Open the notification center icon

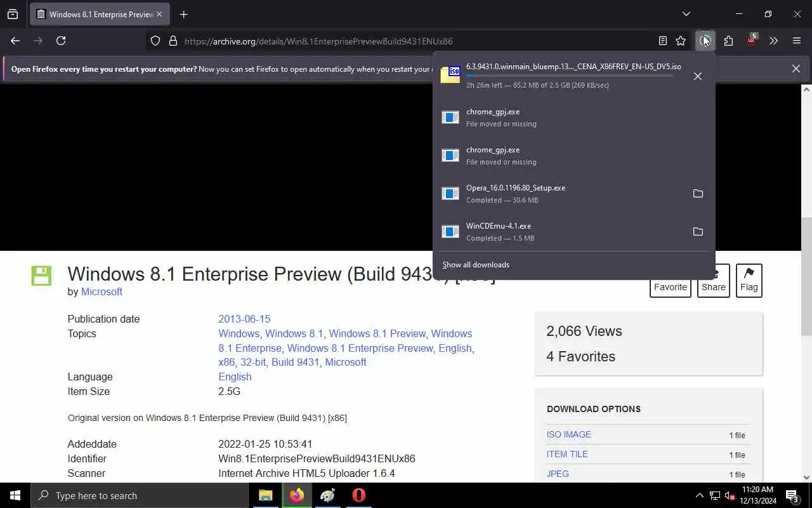point(792,495)
